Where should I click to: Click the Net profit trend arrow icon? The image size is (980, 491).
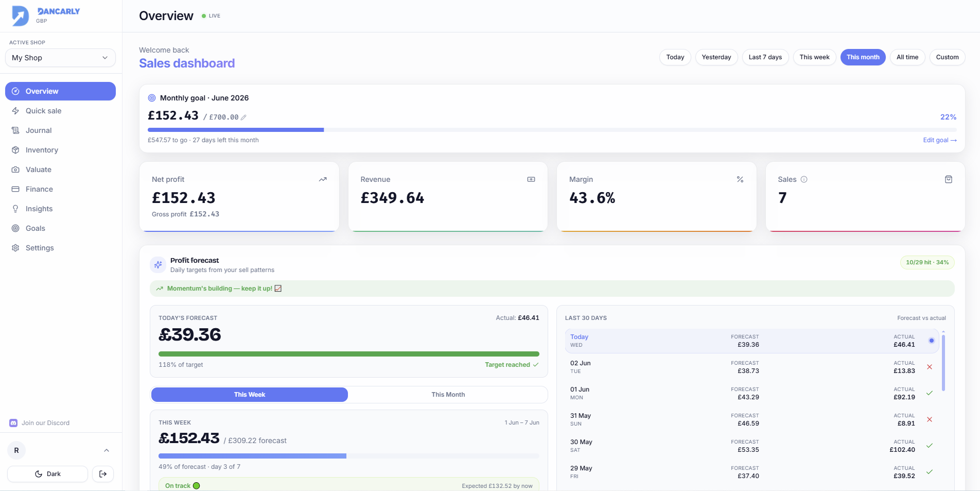tap(323, 179)
